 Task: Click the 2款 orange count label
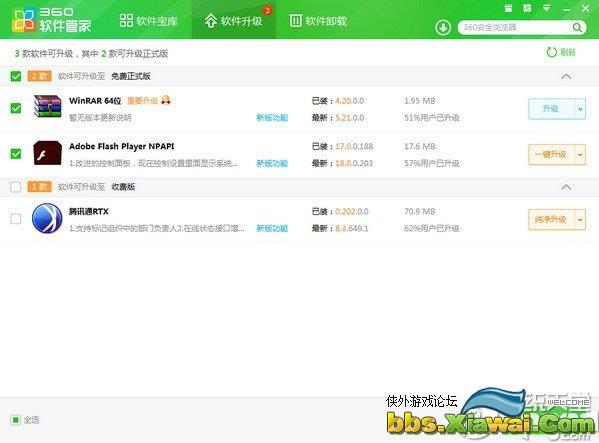39,76
